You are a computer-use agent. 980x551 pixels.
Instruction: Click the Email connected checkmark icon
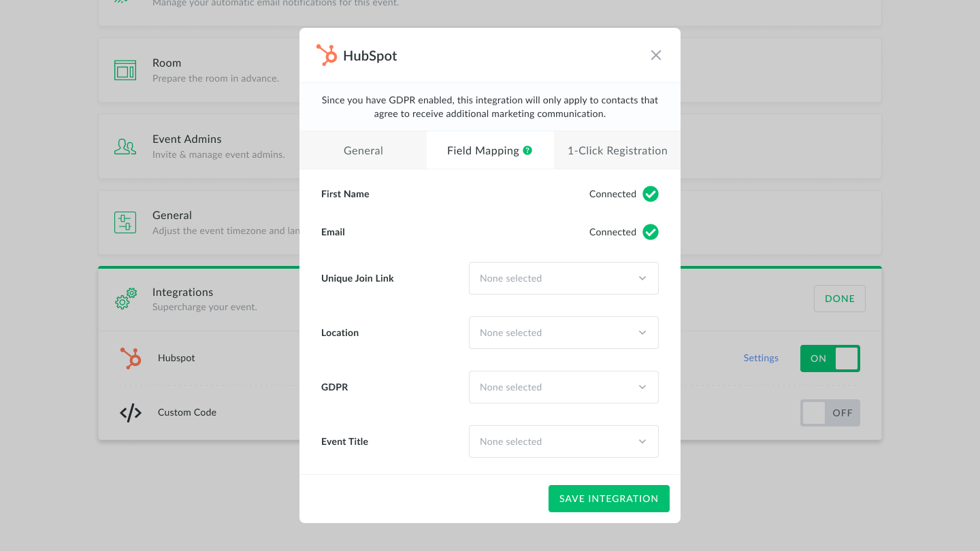pos(651,232)
